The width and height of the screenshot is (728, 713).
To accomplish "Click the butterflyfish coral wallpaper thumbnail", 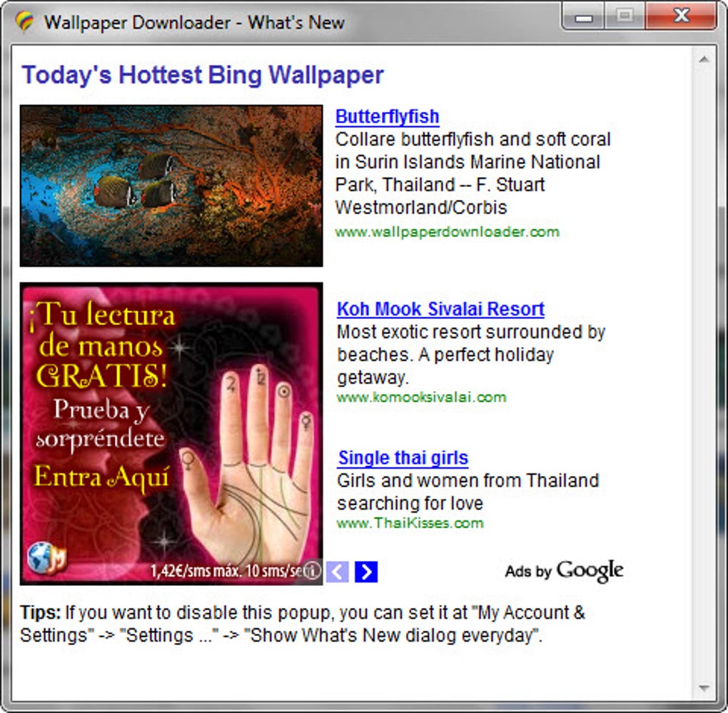I will pyautogui.click(x=171, y=186).
